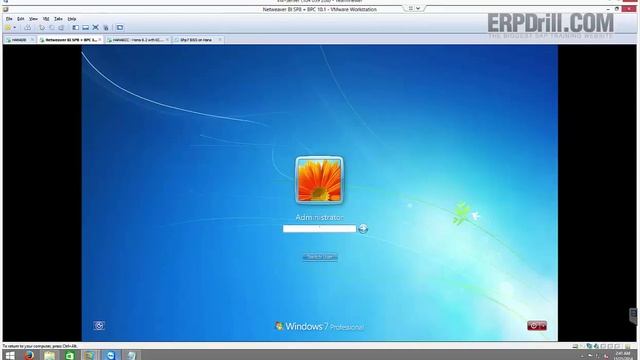Expand the power options dropdown arrow
Image resolution: width=640 pixels, height=360 pixels.
coord(15,28)
